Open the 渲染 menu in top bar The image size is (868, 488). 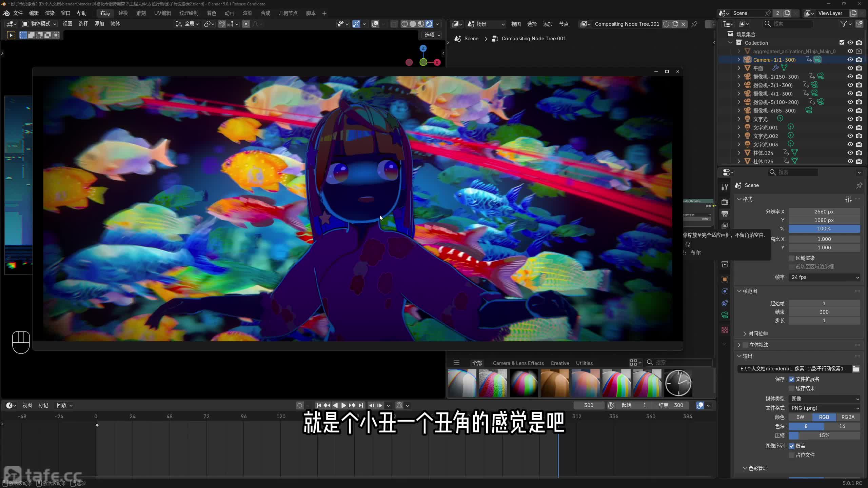click(x=50, y=13)
